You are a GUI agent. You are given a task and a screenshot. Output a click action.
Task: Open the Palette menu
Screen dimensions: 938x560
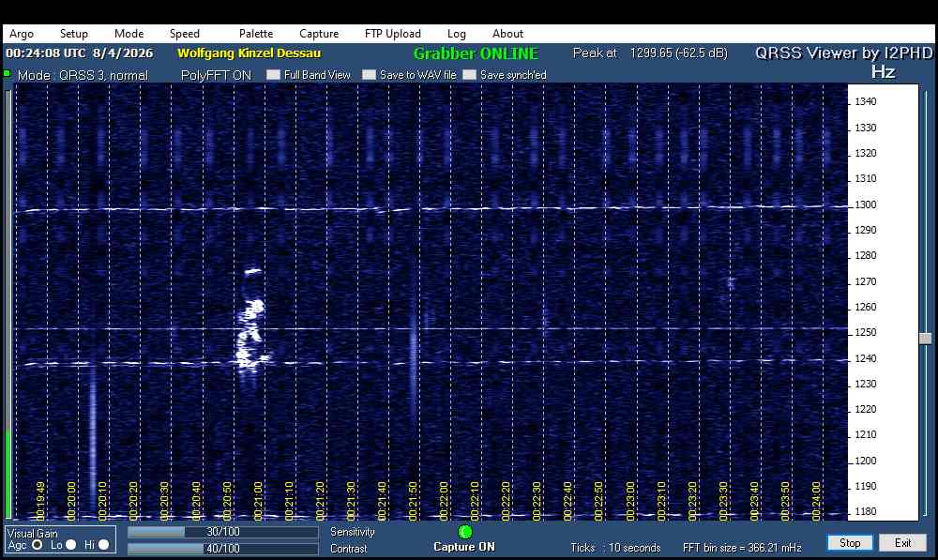click(x=256, y=34)
